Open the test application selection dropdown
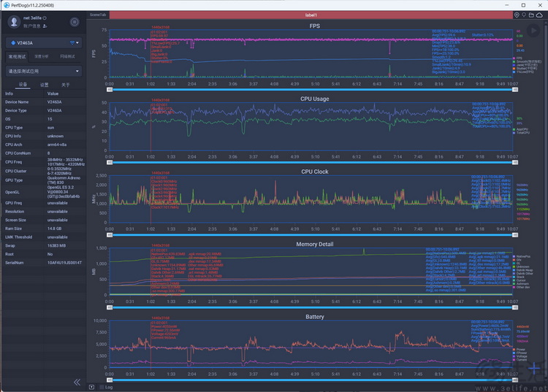The width and height of the screenshot is (548, 392). coord(44,72)
